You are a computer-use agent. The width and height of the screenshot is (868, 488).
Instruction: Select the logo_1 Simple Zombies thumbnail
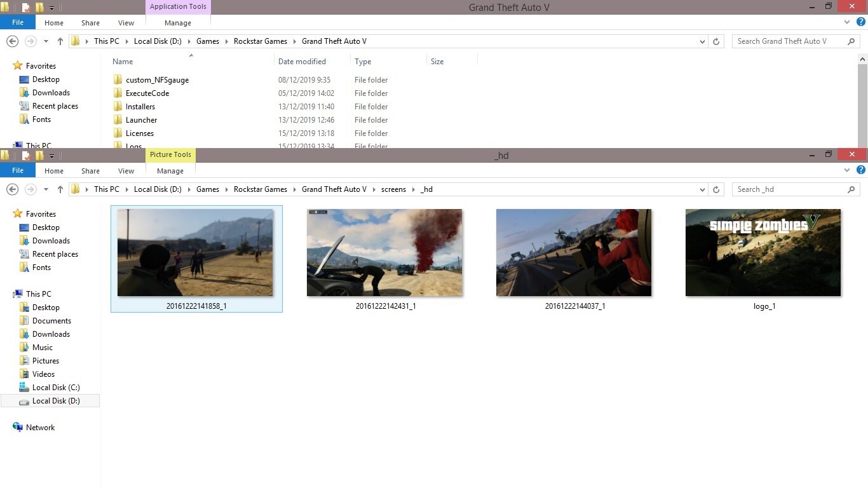(x=764, y=253)
